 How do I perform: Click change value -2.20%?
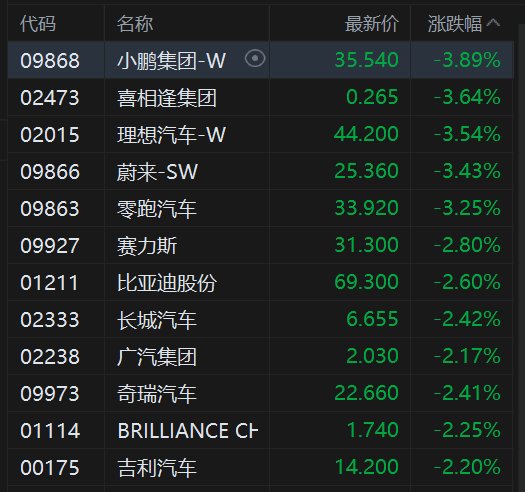point(467,467)
